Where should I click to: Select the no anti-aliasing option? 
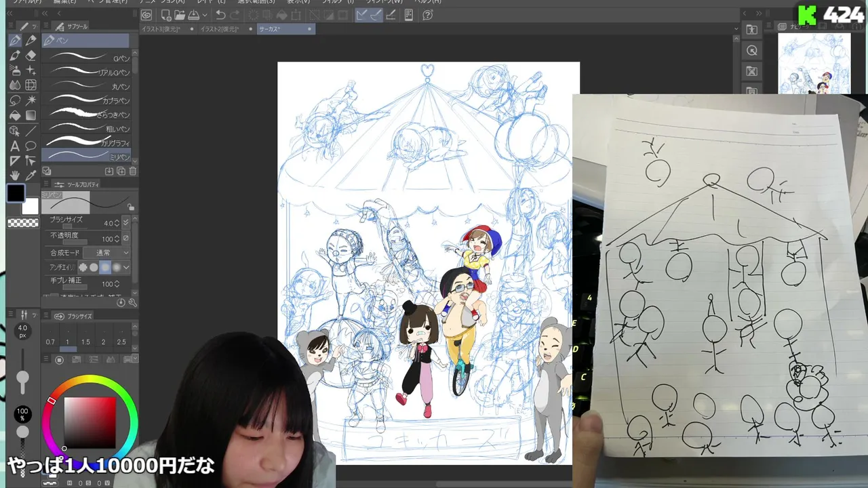tap(83, 268)
